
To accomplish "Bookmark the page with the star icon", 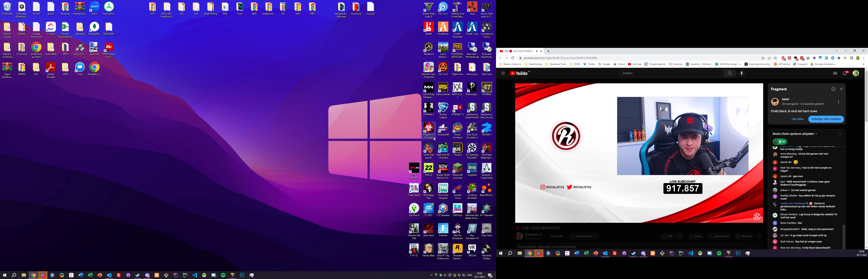I will click(775, 58).
